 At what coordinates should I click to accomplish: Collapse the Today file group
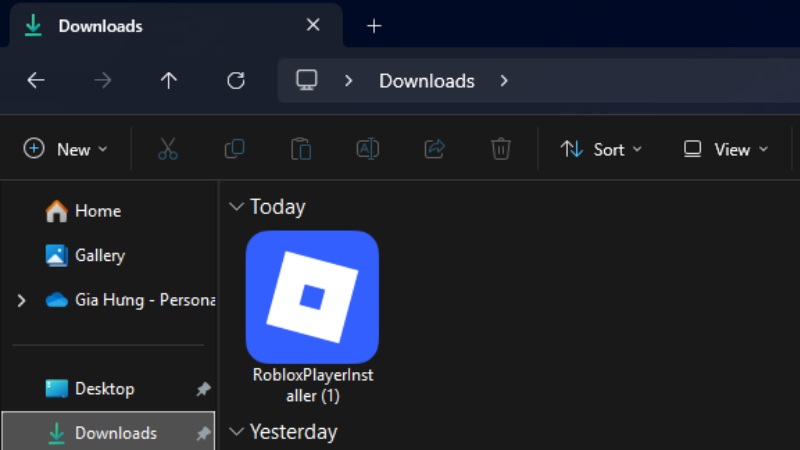(237, 207)
